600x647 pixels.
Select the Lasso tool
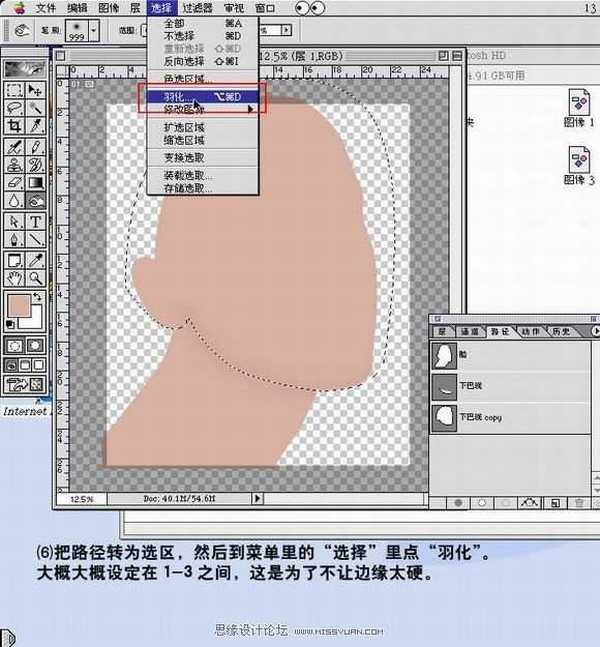(15, 107)
